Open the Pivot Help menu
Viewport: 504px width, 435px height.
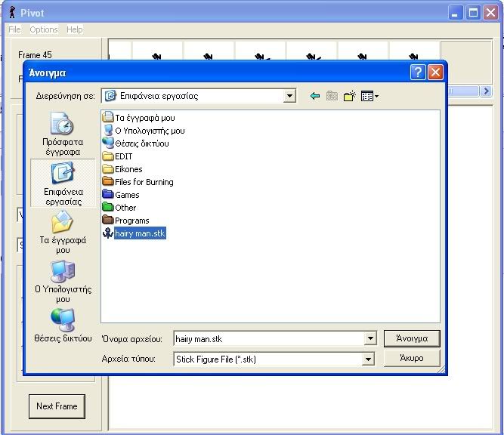(x=74, y=29)
